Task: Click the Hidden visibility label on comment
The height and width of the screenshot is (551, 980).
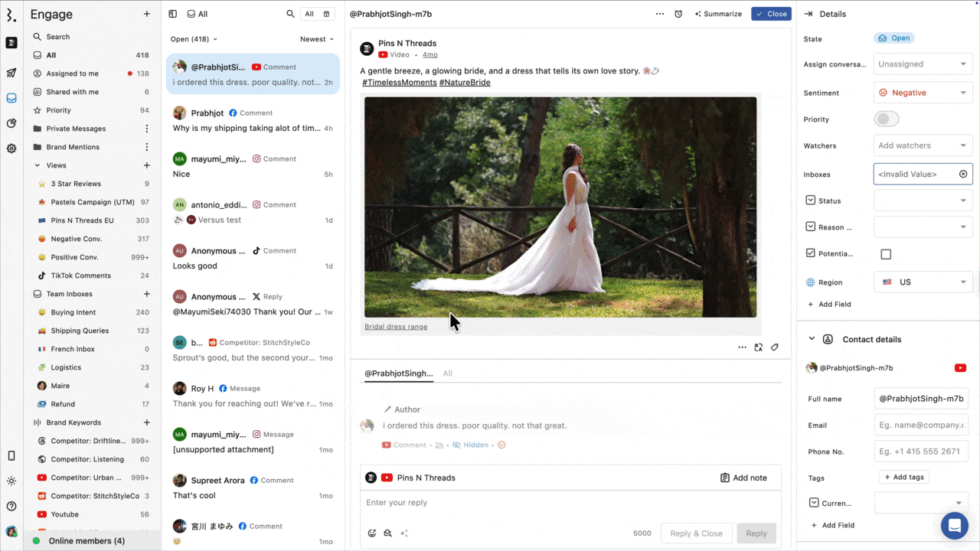Action: click(x=470, y=445)
